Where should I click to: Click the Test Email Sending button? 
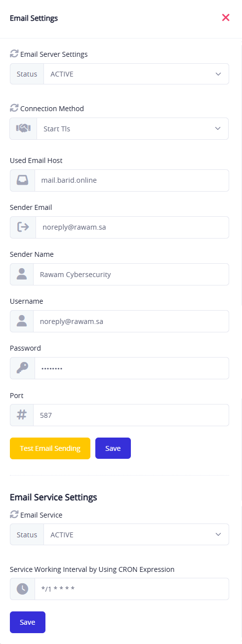[x=50, y=448]
